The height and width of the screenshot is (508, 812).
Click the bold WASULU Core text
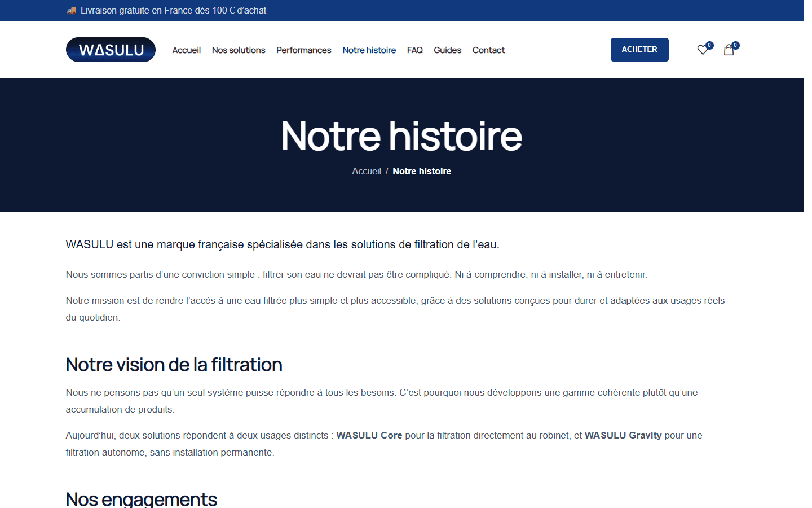pyautogui.click(x=369, y=435)
